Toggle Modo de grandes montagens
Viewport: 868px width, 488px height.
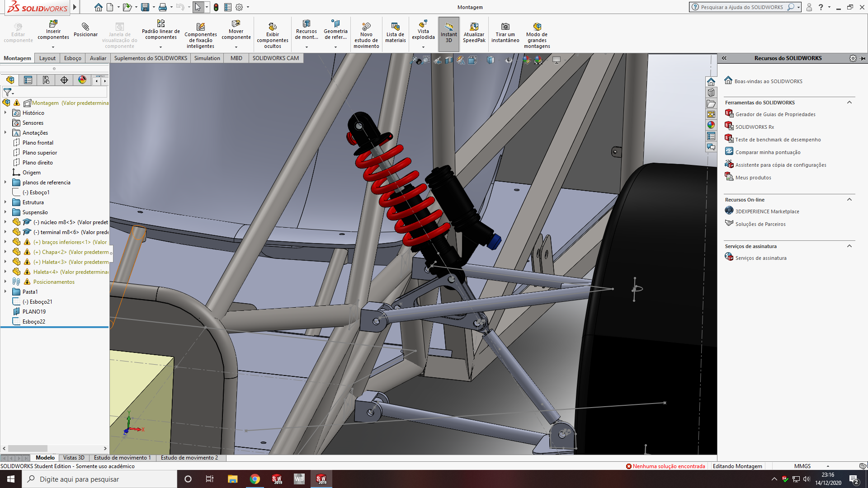(x=537, y=35)
